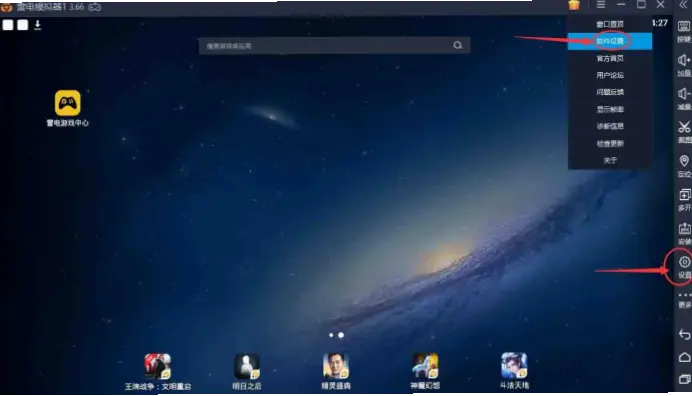Viewport: 692px width, 396px height.
Task: Click the first white notification square
Action: pos(8,25)
